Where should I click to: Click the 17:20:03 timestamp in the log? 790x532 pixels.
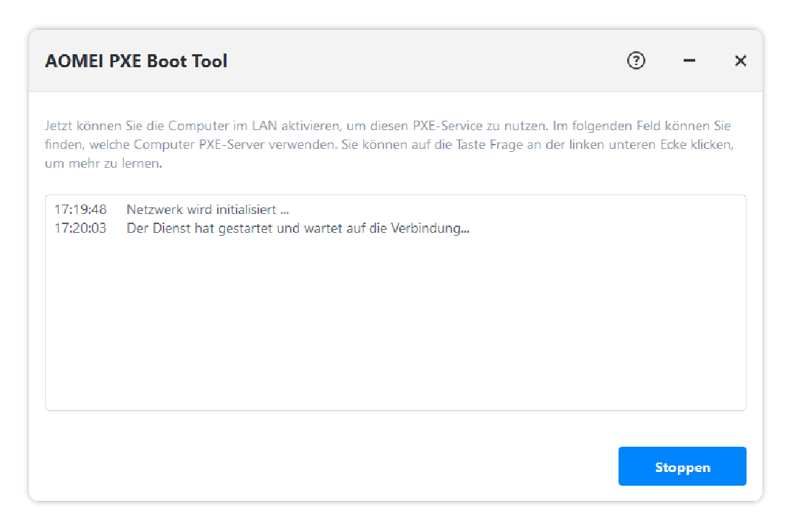click(x=80, y=229)
